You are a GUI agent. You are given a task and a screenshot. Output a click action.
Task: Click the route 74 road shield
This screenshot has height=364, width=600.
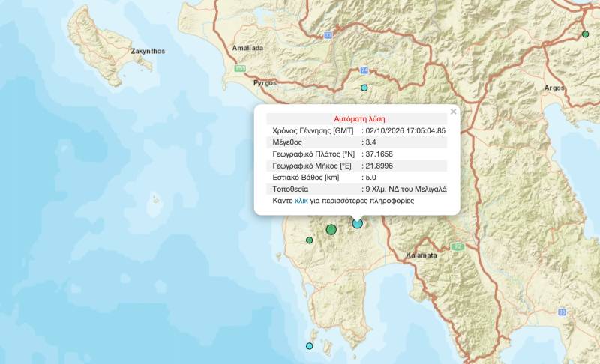point(364,70)
